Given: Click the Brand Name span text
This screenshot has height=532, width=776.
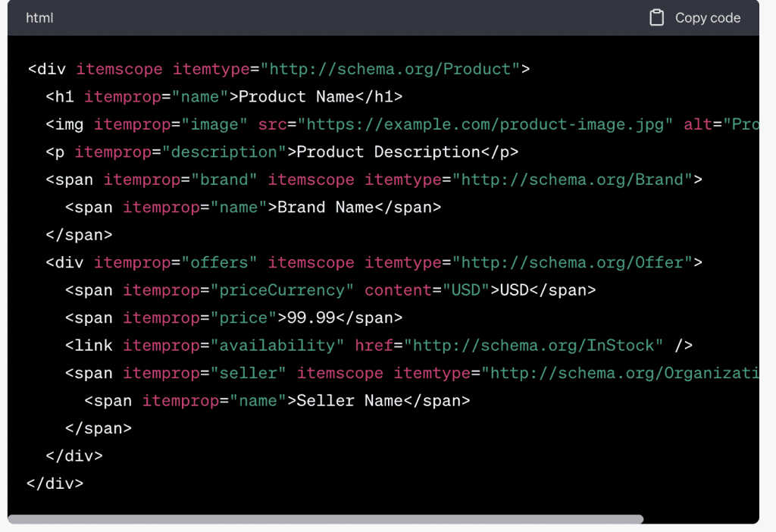Looking at the screenshot, I should [x=325, y=207].
